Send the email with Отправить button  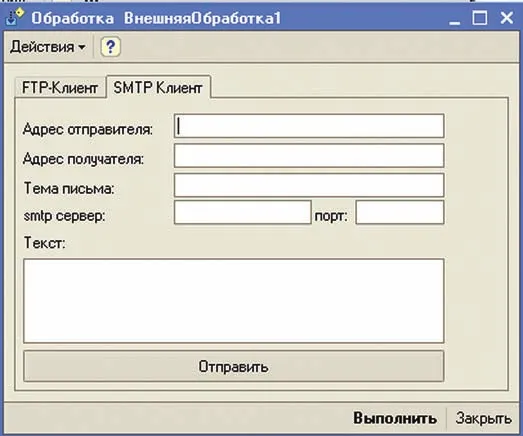click(x=233, y=366)
